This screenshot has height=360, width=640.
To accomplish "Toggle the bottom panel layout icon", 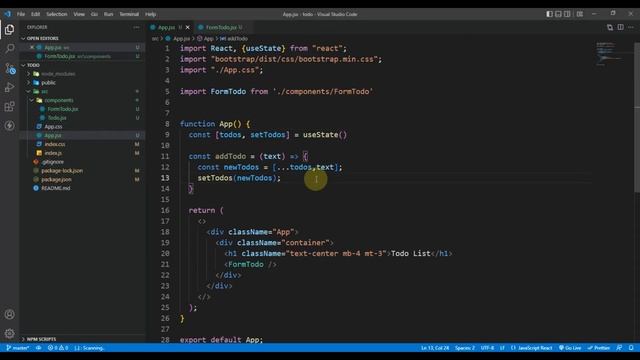I will click(x=558, y=14).
